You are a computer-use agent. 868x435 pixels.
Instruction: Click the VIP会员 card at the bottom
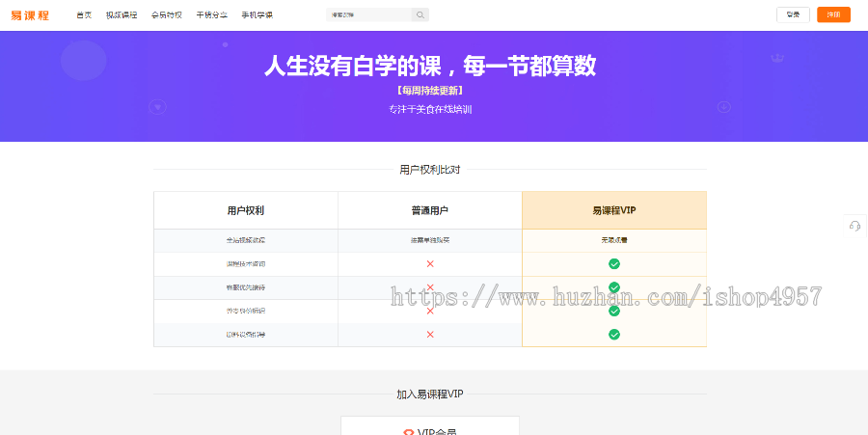click(x=430, y=425)
